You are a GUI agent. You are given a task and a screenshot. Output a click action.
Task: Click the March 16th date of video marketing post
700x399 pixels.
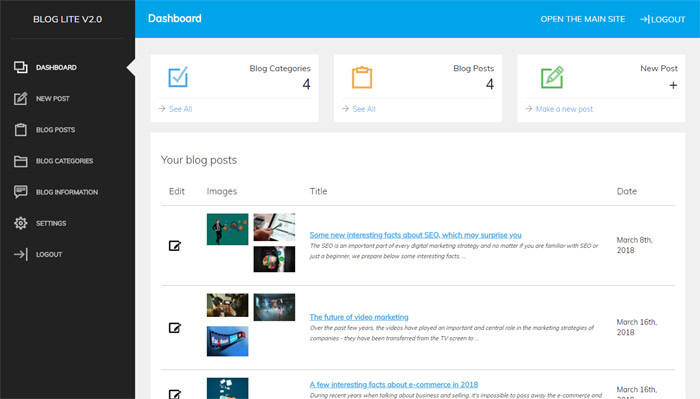click(x=637, y=327)
